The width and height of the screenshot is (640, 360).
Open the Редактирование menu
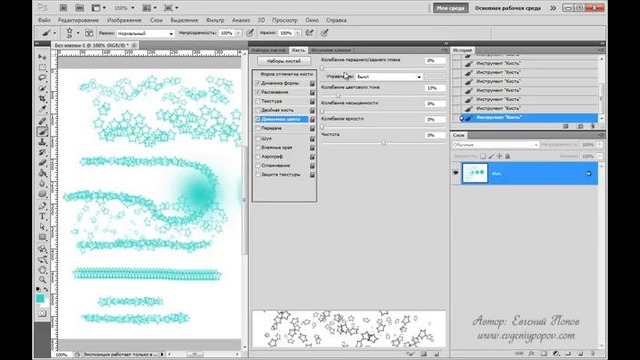tap(78, 20)
